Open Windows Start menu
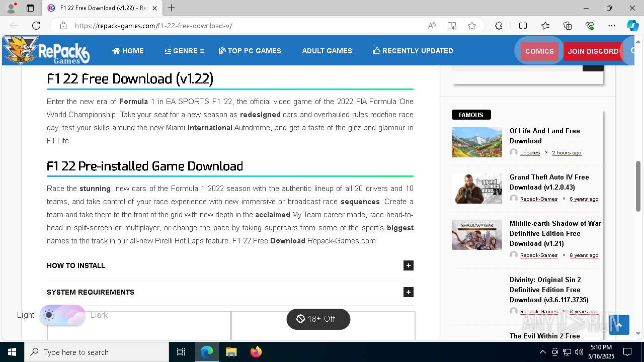 click(x=12, y=352)
